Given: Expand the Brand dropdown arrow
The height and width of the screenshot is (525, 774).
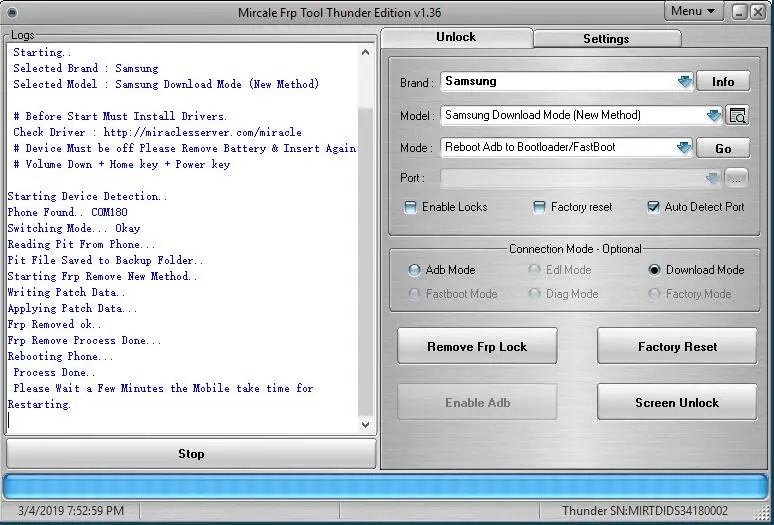Looking at the screenshot, I should pyautogui.click(x=685, y=81).
